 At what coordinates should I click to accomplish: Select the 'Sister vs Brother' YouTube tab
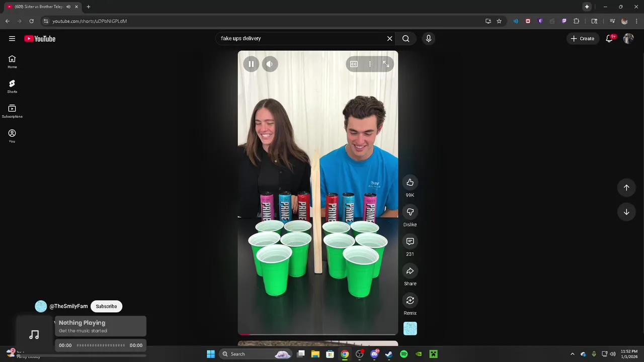[x=42, y=7]
